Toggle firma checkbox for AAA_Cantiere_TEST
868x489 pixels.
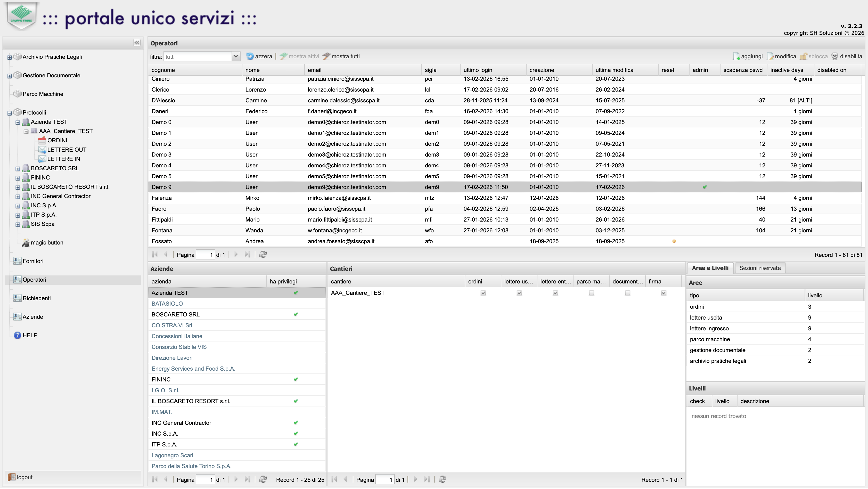coord(664,293)
